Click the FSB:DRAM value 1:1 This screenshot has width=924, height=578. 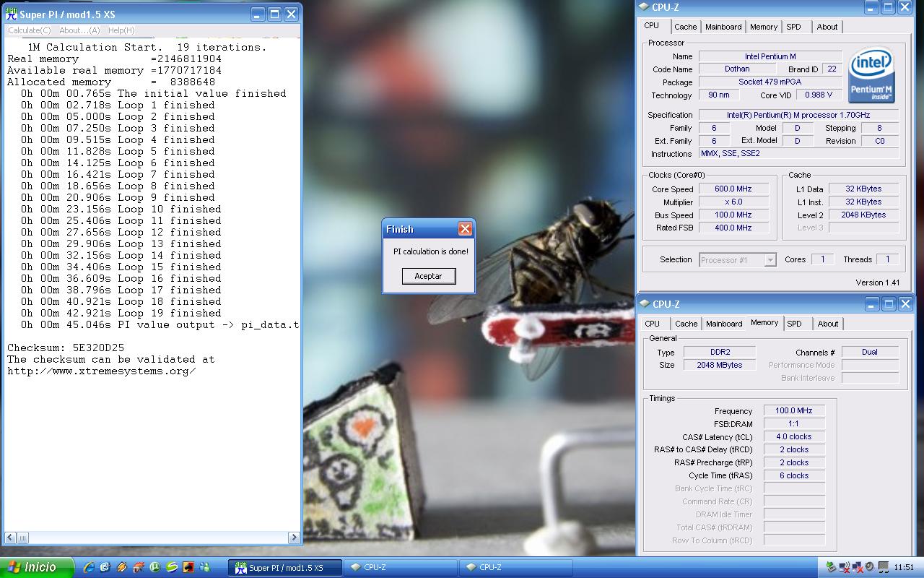pos(794,424)
